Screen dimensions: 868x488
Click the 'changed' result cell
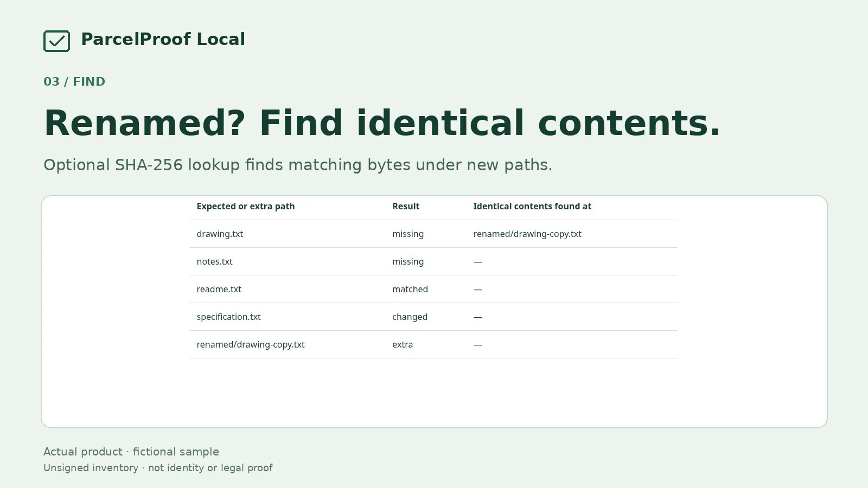pyautogui.click(x=410, y=317)
